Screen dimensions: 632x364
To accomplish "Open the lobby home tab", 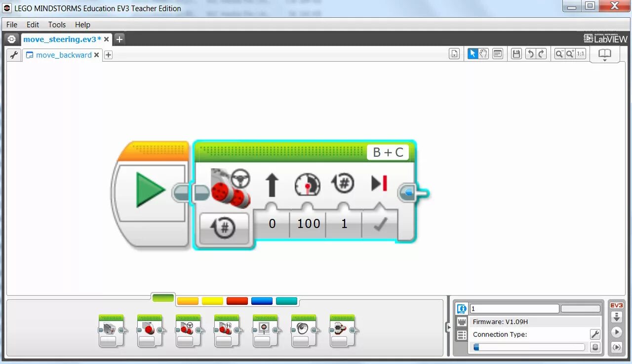I will coord(11,39).
